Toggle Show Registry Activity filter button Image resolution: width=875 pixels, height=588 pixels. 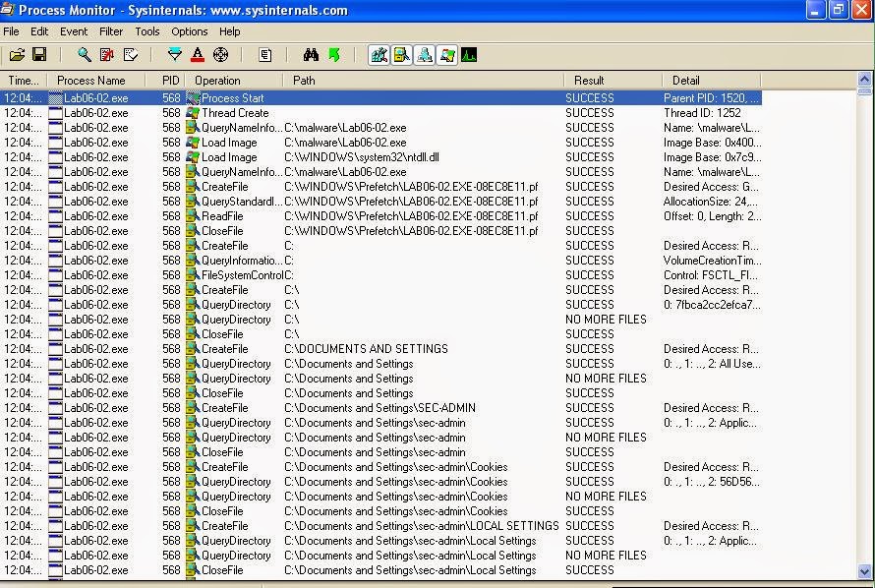(x=379, y=55)
